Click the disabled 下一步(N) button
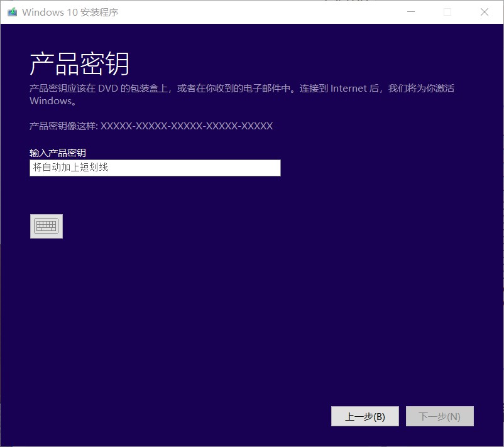 [440, 416]
